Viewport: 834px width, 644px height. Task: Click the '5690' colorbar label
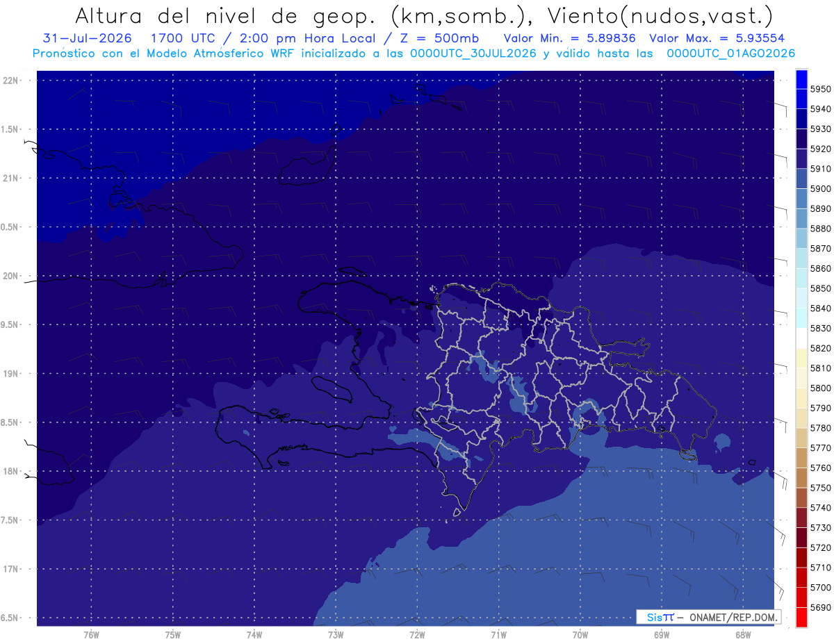(821, 607)
